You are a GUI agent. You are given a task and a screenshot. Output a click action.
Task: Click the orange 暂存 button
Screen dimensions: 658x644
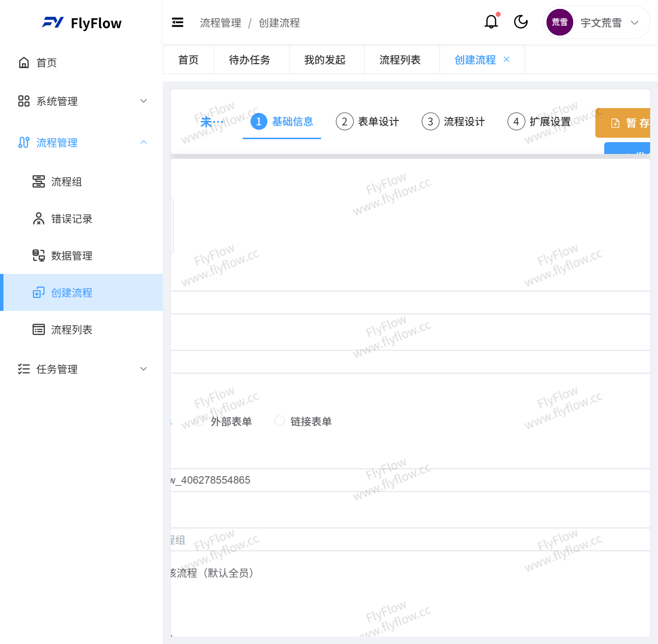point(623,123)
